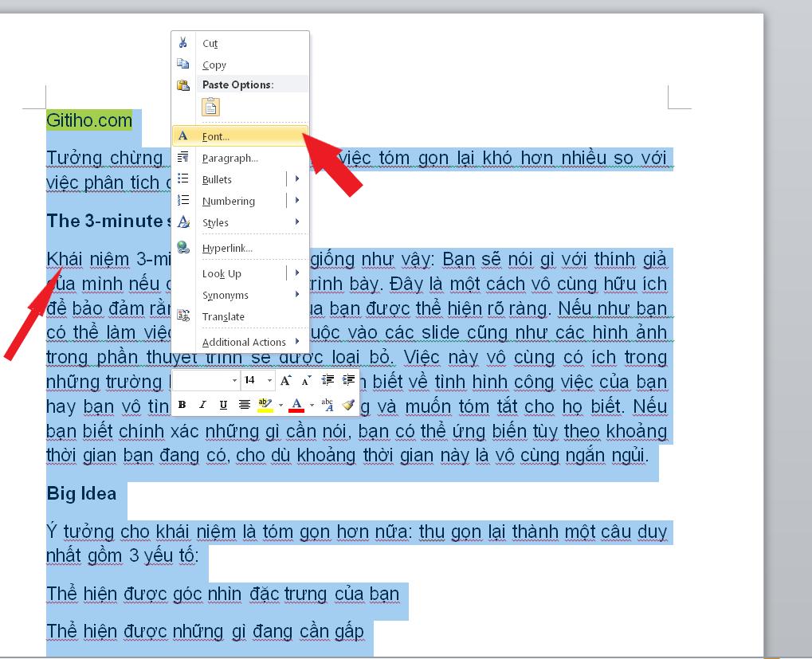
Task: Select the Format Painter brush icon
Action: coord(347,404)
